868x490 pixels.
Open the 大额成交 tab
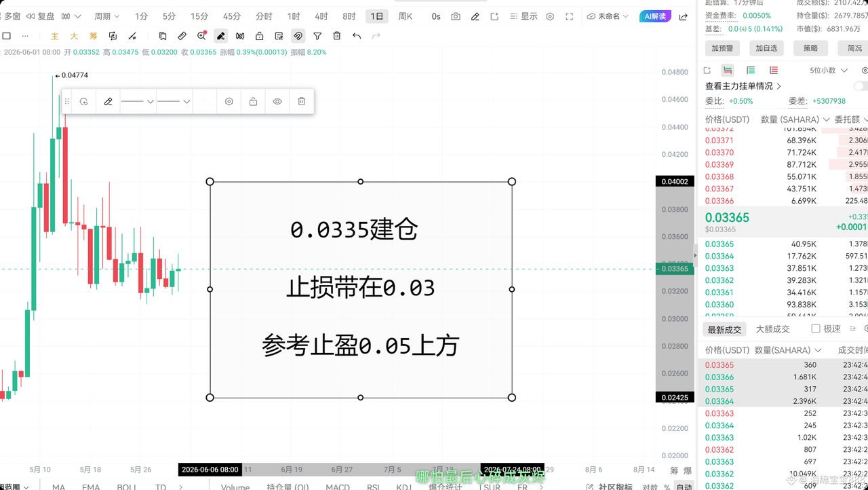(x=772, y=329)
